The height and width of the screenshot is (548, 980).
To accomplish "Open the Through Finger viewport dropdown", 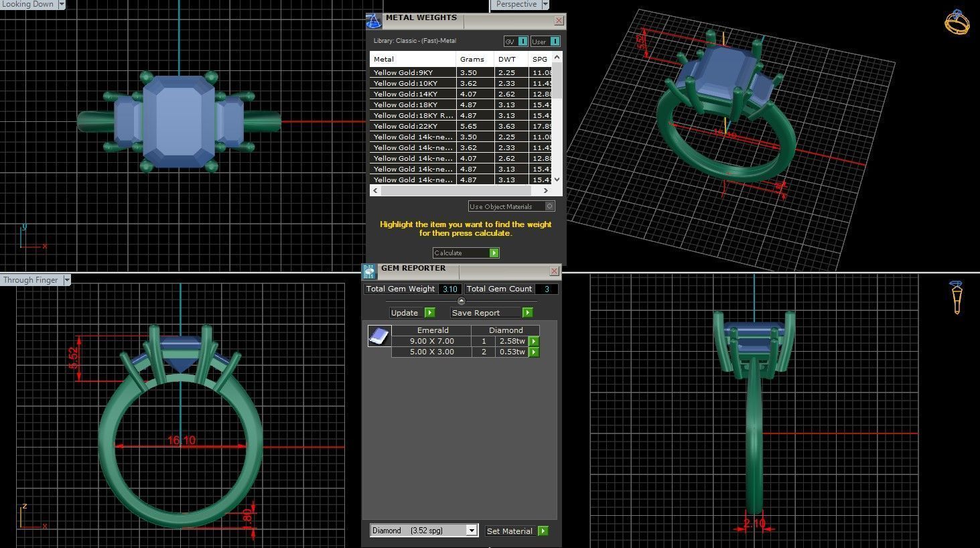I will (66, 280).
